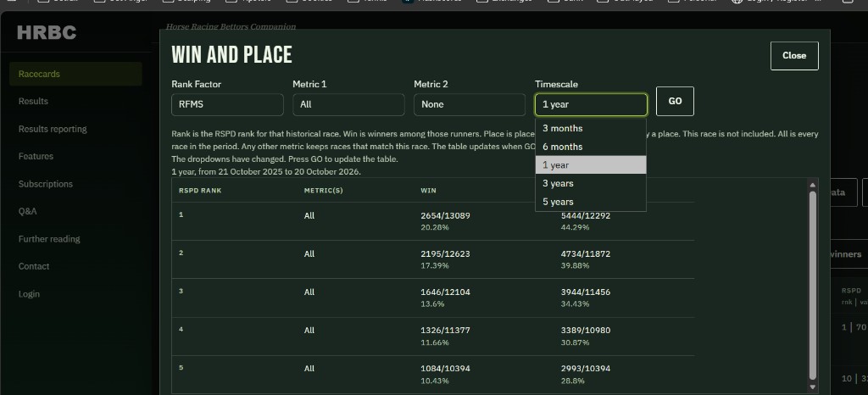Click the HRBC logo

click(x=47, y=33)
